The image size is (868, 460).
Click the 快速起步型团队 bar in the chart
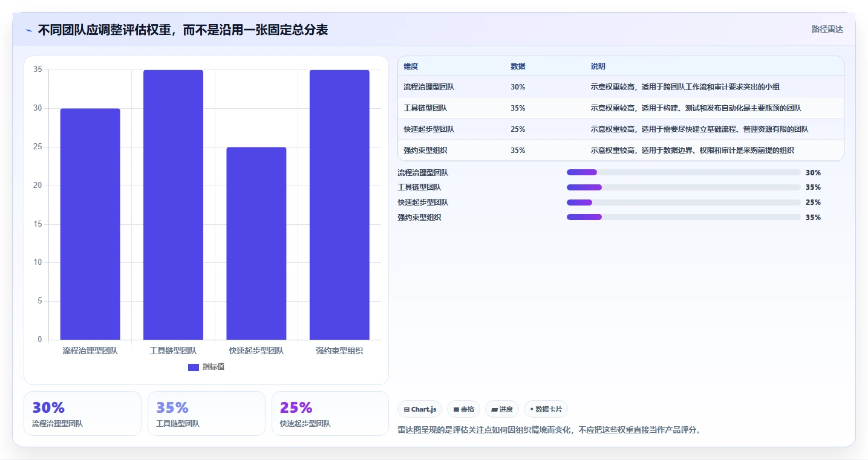click(256, 244)
